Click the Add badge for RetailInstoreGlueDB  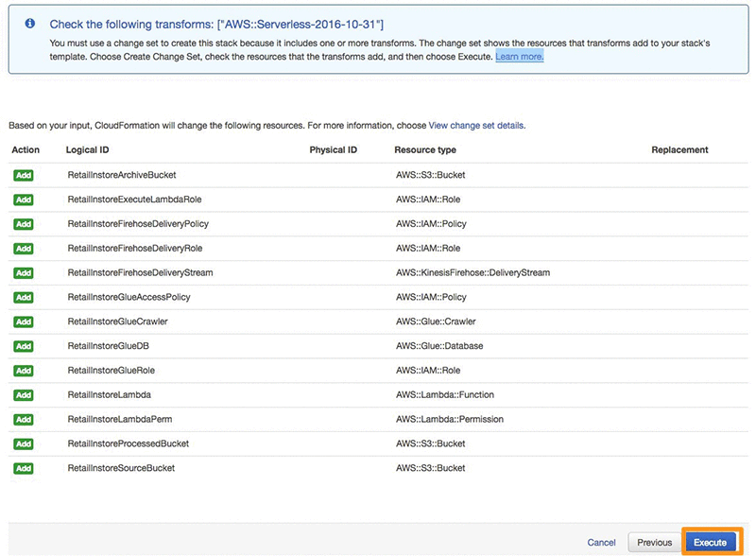(23, 346)
